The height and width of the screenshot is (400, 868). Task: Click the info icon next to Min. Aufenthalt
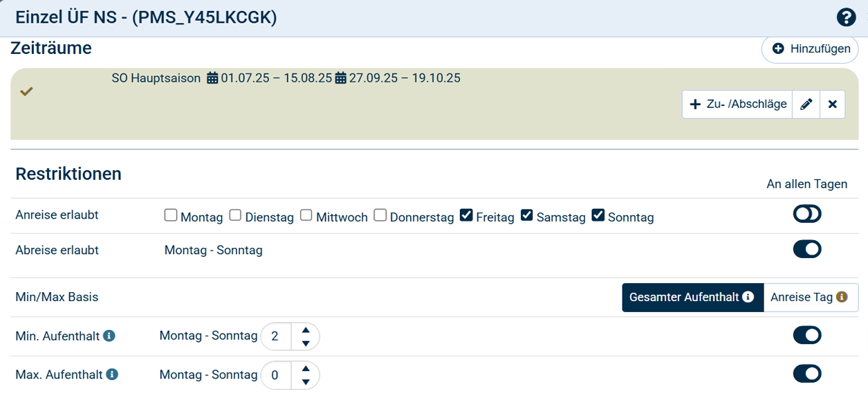pyautogui.click(x=109, y=336)
